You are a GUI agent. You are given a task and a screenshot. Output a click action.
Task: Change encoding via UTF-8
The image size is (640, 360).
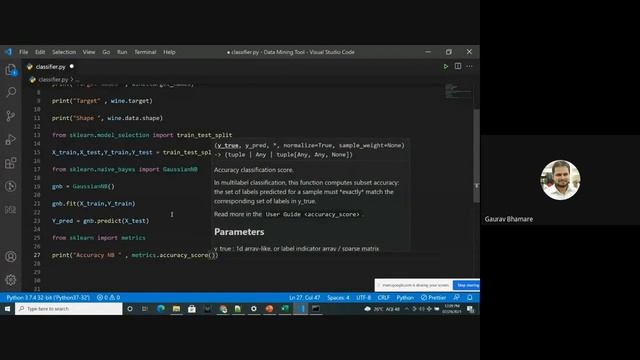coord(364,298)
